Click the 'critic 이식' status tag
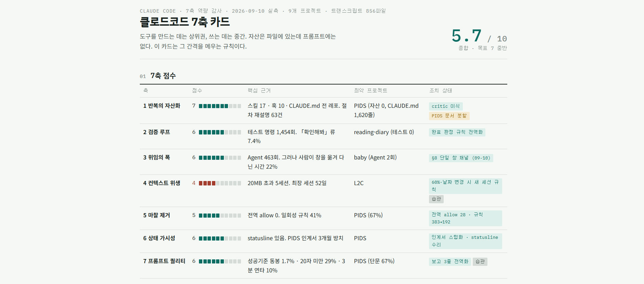Viewport: 644px width, 284px height. pos(446,106)
